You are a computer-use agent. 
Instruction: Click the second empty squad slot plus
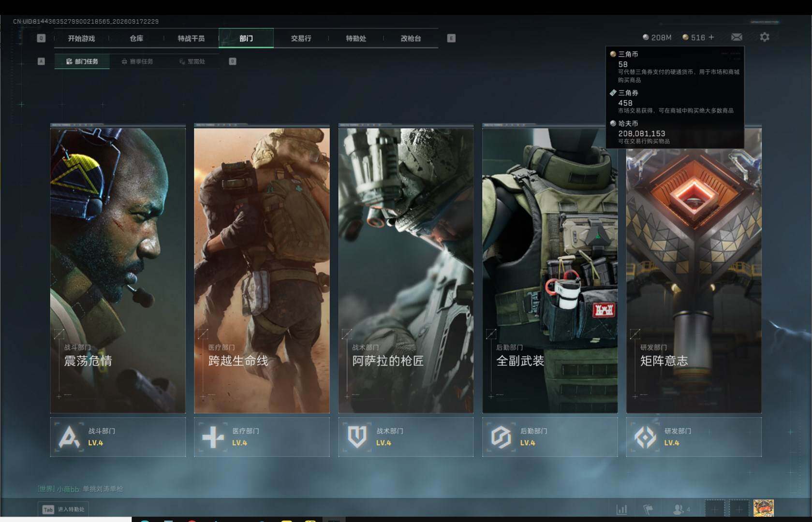tap(739, 509)
